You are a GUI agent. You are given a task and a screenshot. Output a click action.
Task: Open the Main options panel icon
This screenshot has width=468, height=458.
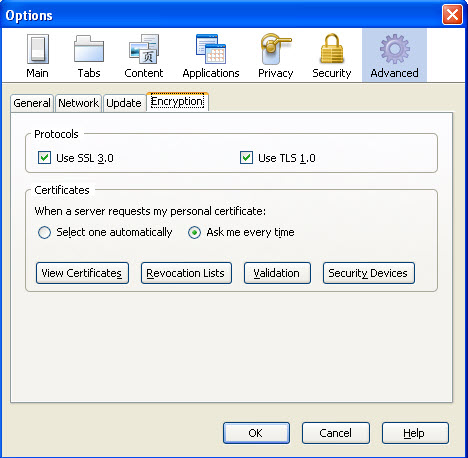click(38, 49)
